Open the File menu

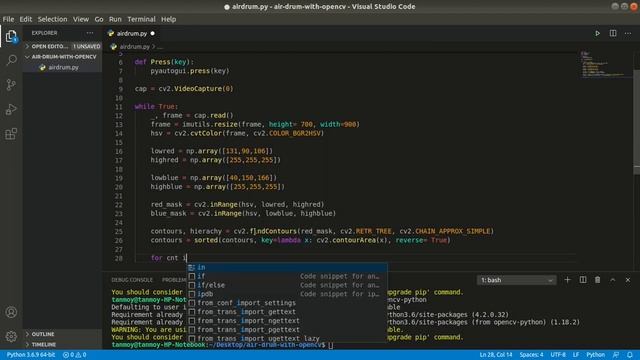coord(8,19)
